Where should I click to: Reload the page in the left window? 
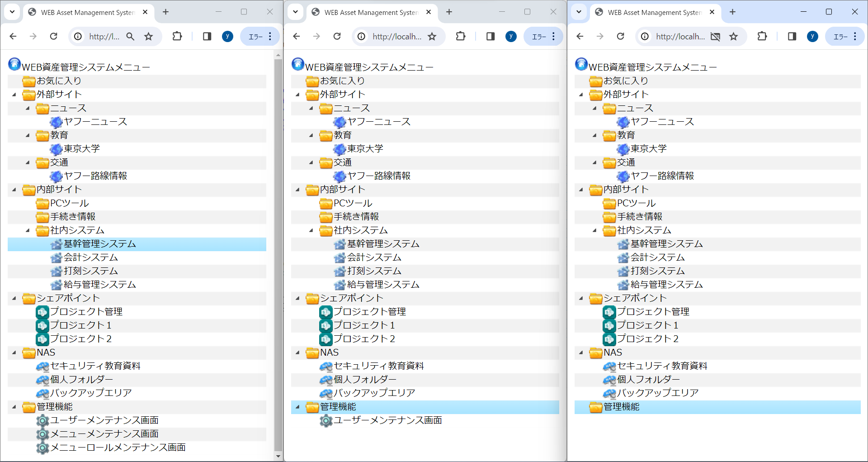[x=53, y=37]
